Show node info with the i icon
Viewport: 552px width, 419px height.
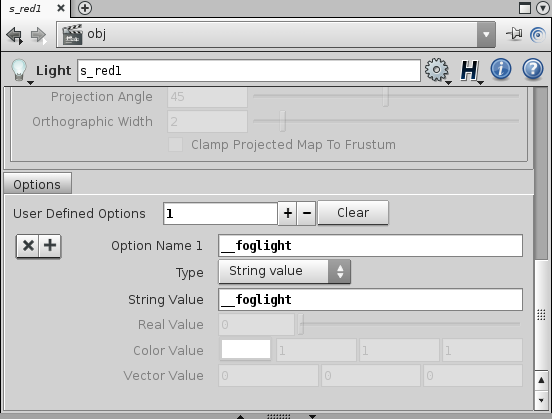(501, 69)
